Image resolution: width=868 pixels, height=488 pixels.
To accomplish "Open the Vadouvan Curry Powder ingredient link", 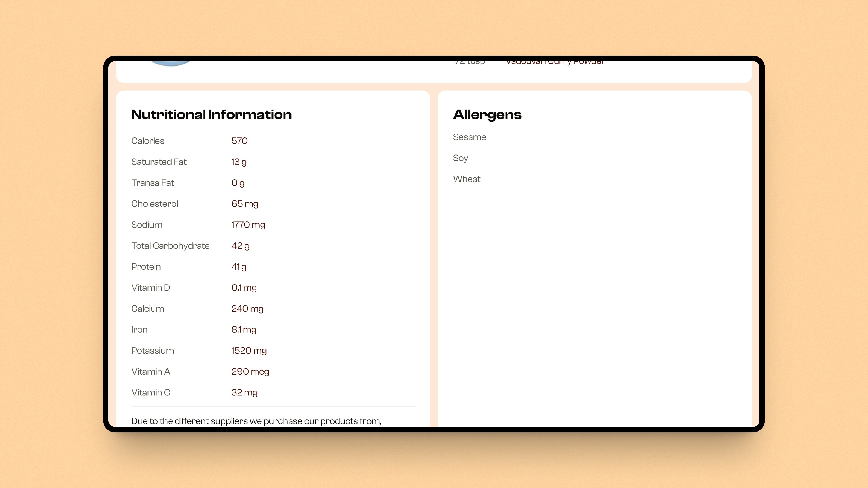I will pyautogui.click(x=555, y=62).
